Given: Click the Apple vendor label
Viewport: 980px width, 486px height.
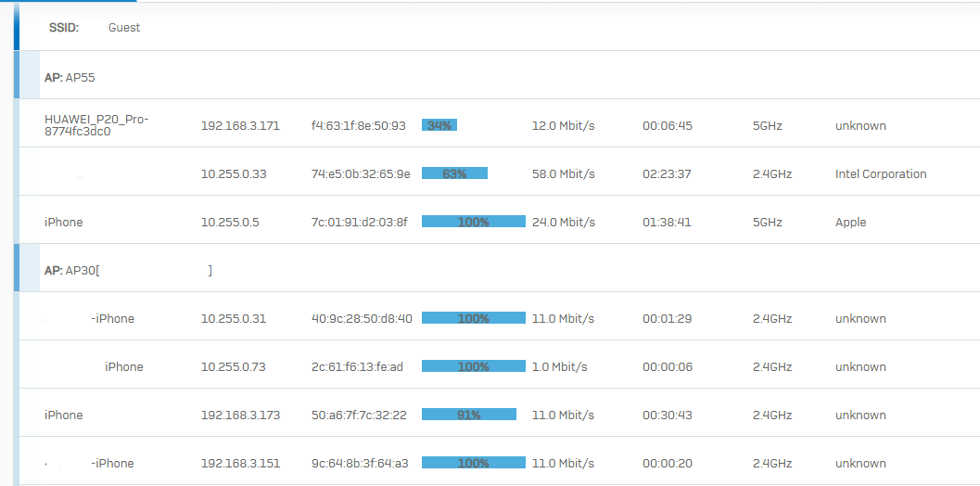Looking at the screenshot, I should pyautogui.click(x=850, y=223).
